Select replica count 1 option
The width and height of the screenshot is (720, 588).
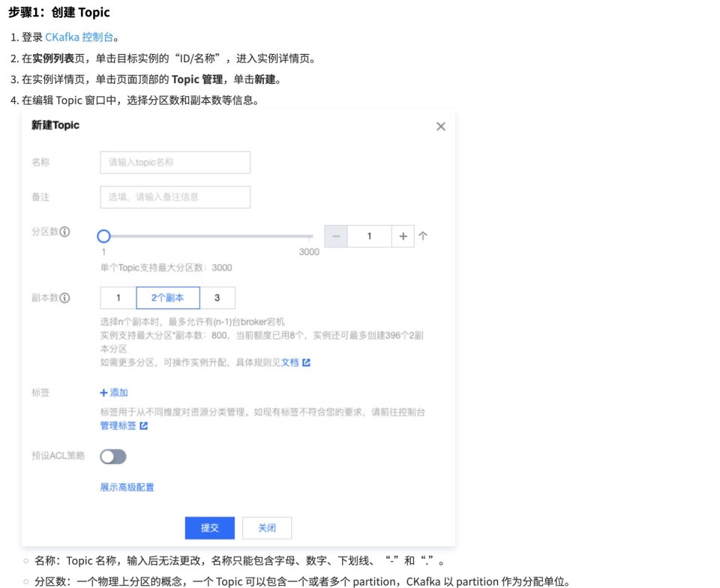118,298
